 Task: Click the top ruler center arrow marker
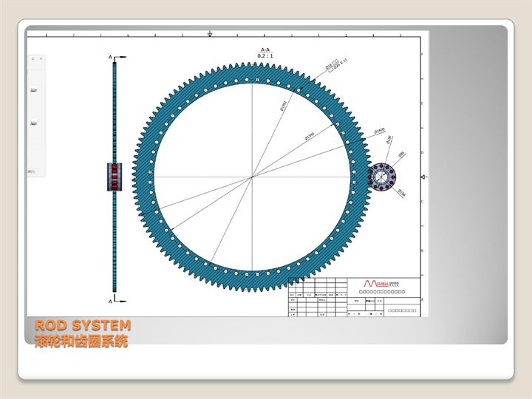(210, 33)
